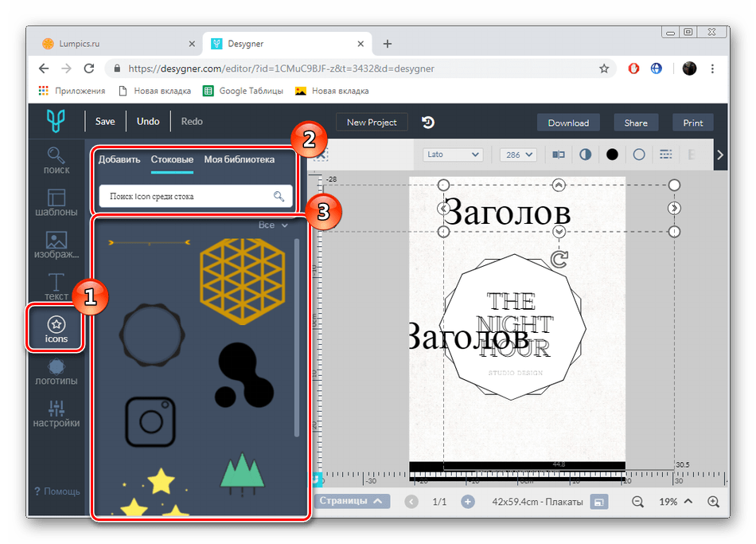Open the line spacing icon
Viewport: 756px width, 544px height.
666,155
